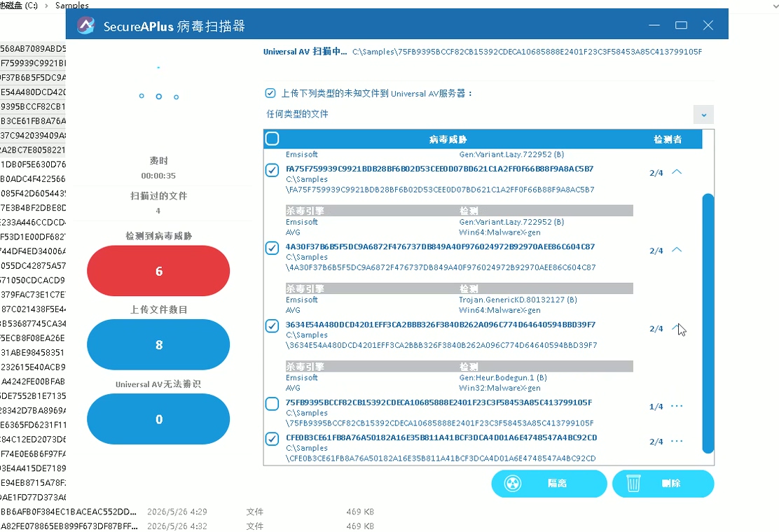Image resolution: width=779 pixels, height=532 pixels.
Task: Click the red detected threats count 6
Action: coord(158,271)
